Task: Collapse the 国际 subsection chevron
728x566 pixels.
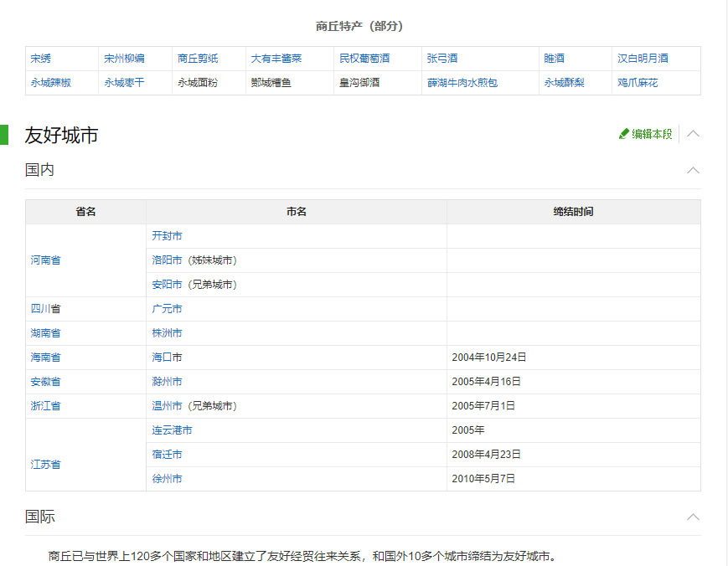Action: tap(693, 517)
